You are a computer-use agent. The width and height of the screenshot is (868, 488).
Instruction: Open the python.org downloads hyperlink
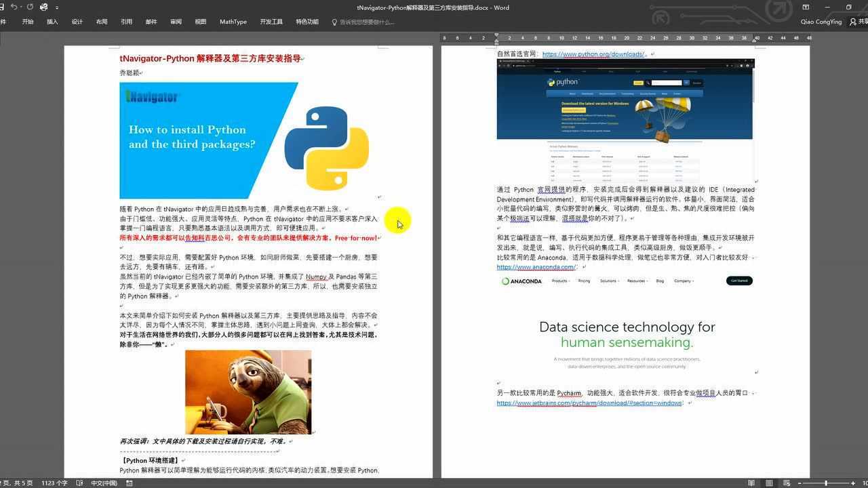point(593,54)
